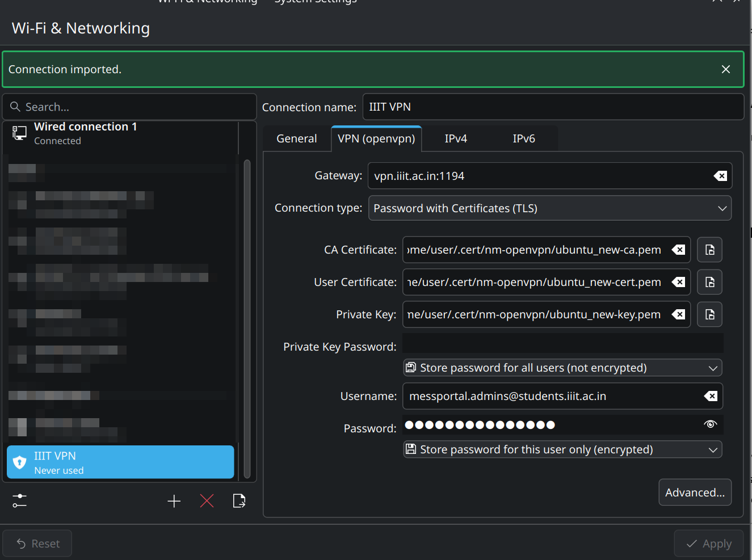Open the Advanced... settings
The height and width of the screenshot is (560, 752).
[x=695, y=492]
